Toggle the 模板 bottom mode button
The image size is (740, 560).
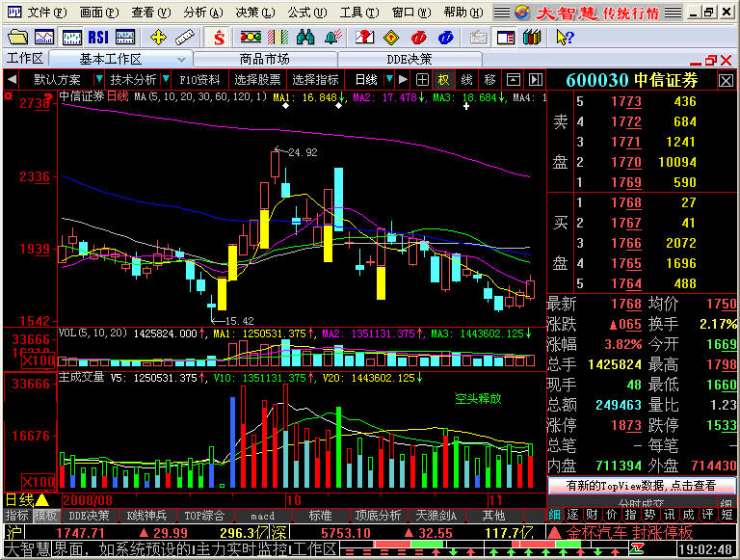(x=46, y=515)
